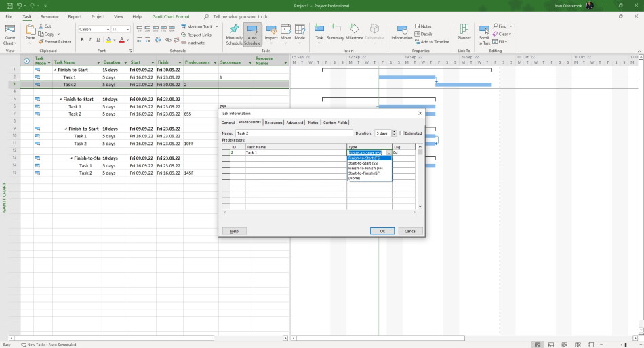The width and height of the screenshot is (644, 348).
Task: Switch to Task Usage view in status bar
Action: tap(550, 345)
